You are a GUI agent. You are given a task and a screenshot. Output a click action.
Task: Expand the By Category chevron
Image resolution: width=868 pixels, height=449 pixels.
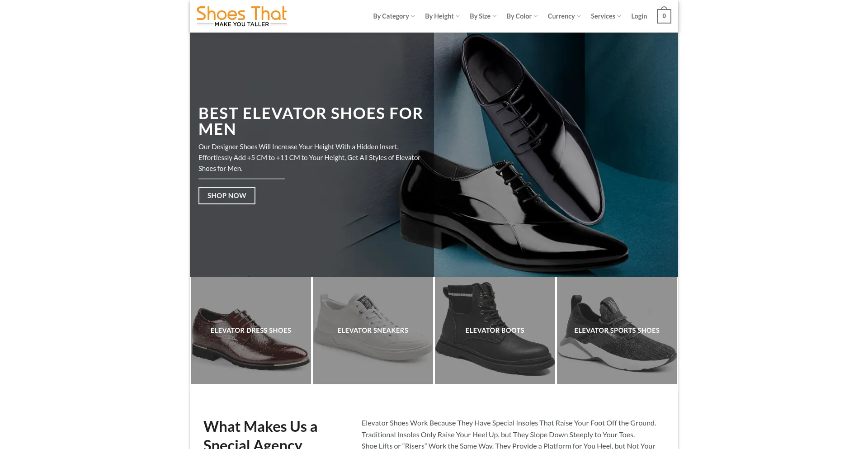point(413,16)
